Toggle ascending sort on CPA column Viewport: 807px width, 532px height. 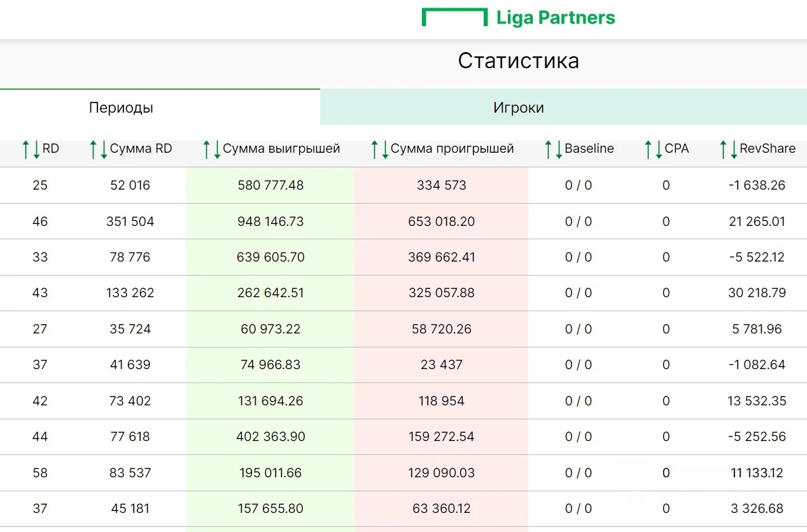(x=648, y=149)
